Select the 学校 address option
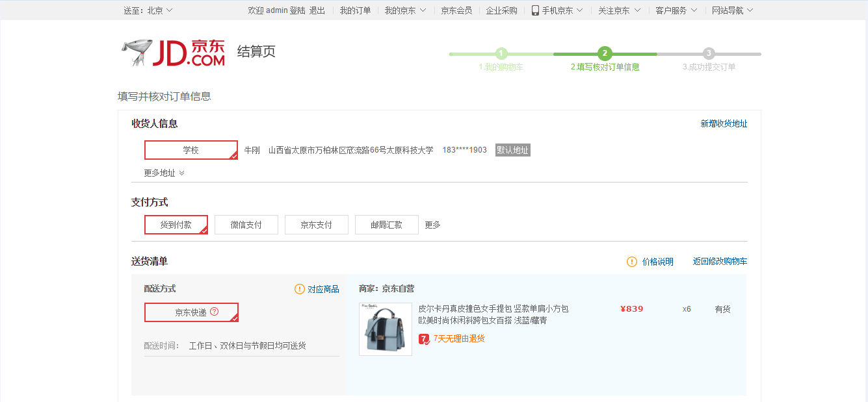Screen dimensions: 868x402 191,150
